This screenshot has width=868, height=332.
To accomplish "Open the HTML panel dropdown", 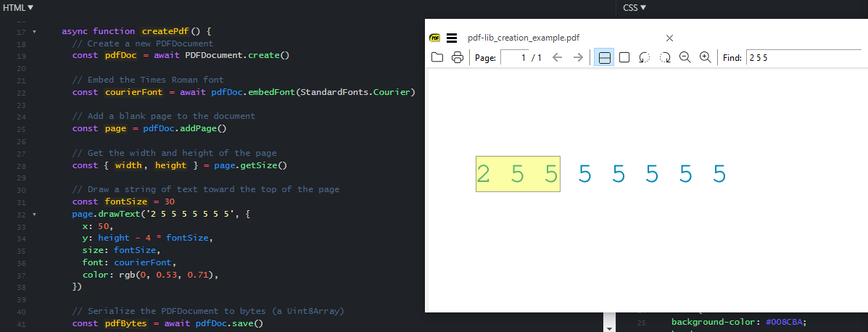I will pyautogui.click(x=17, y=7).
